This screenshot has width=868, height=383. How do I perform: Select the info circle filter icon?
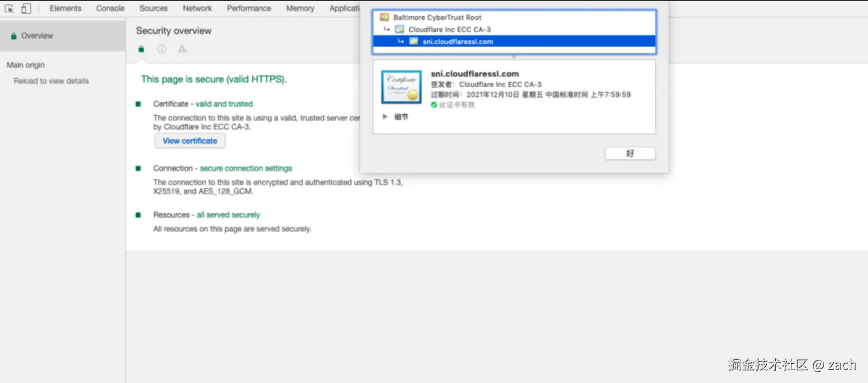(161, 49)
